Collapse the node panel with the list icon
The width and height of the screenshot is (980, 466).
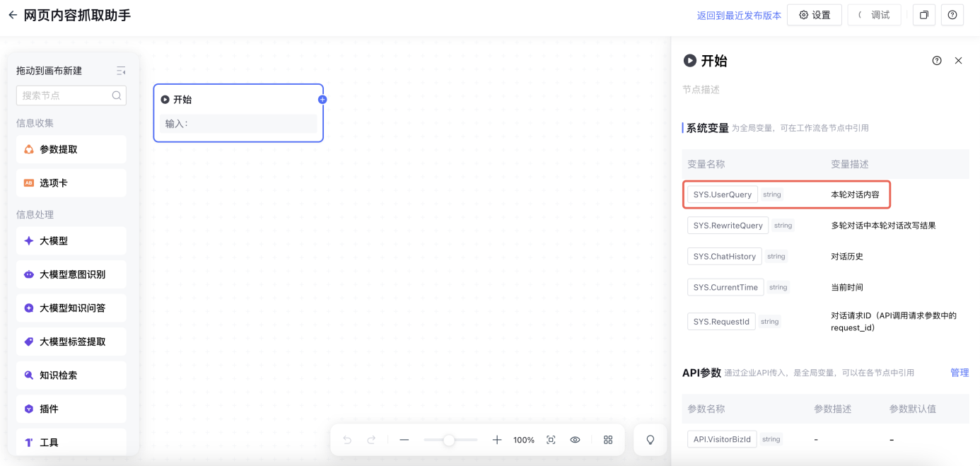pos(121,71)
